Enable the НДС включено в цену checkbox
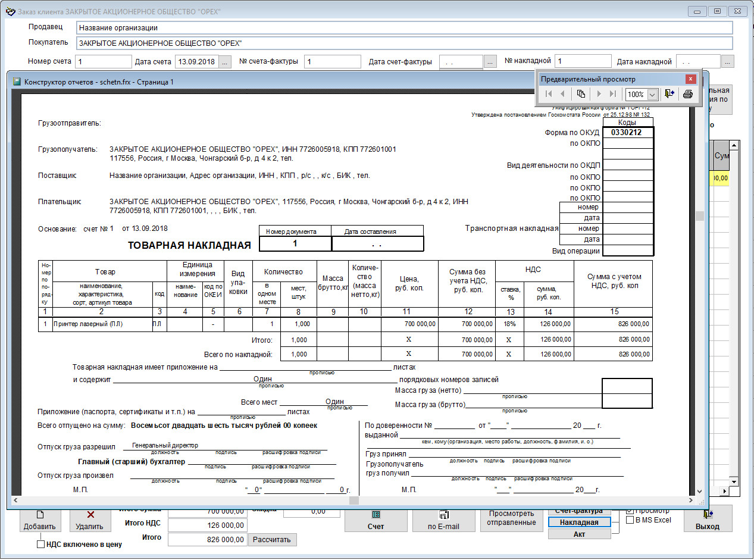 (x=41, y=544)
